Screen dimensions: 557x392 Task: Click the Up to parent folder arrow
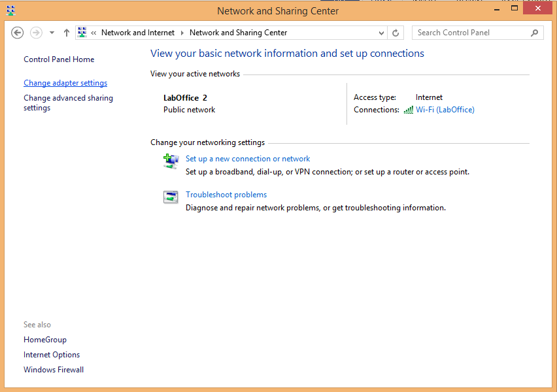pyautogui.click(x=66, y=32)
